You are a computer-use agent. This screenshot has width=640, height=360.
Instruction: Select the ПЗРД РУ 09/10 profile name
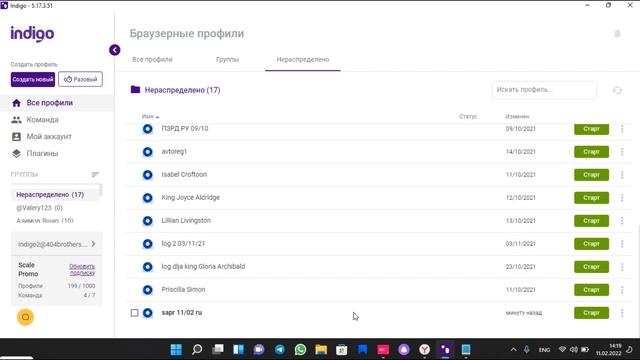[184, 129]
